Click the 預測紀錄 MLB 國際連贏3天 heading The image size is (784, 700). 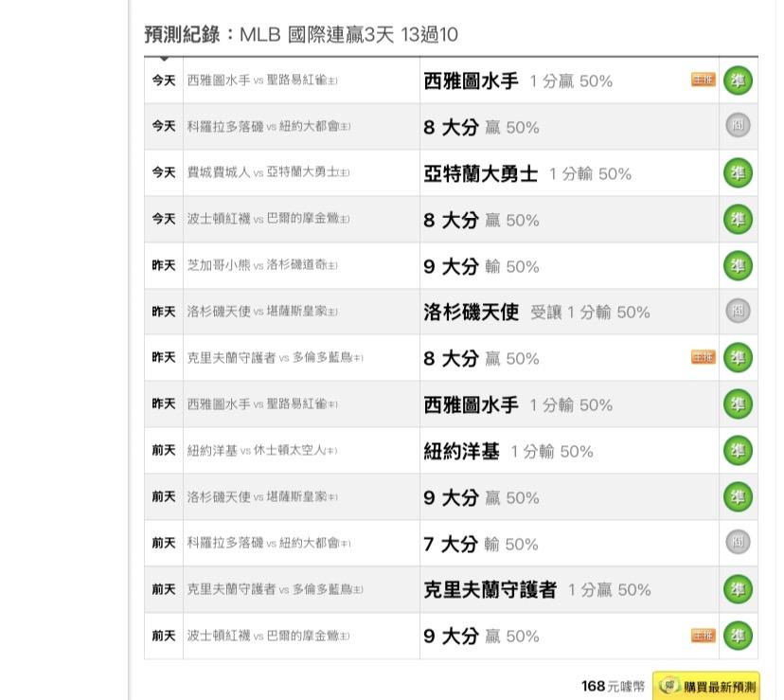point(301,34)
